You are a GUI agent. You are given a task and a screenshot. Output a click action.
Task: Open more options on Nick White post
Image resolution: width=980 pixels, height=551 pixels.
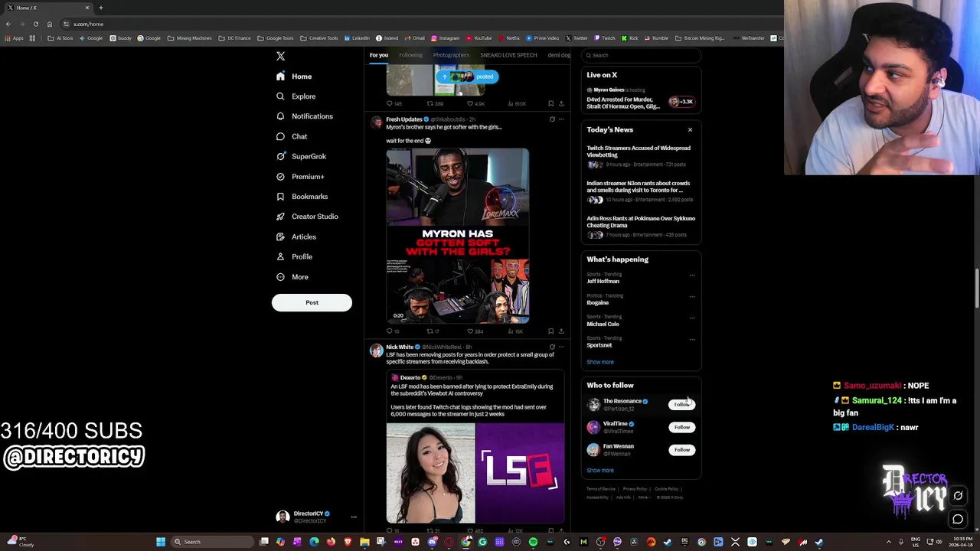pyautogui.click(x=561, y=347)
